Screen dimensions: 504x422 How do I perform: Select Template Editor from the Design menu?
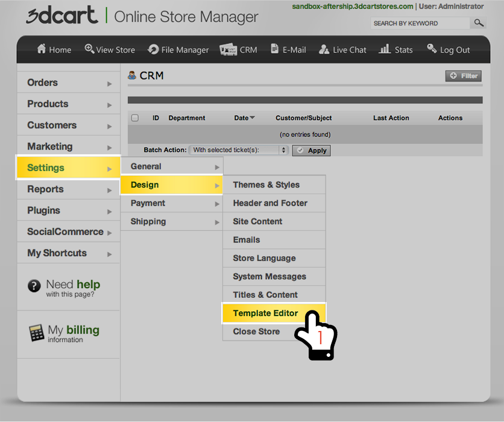click(266, 313)
